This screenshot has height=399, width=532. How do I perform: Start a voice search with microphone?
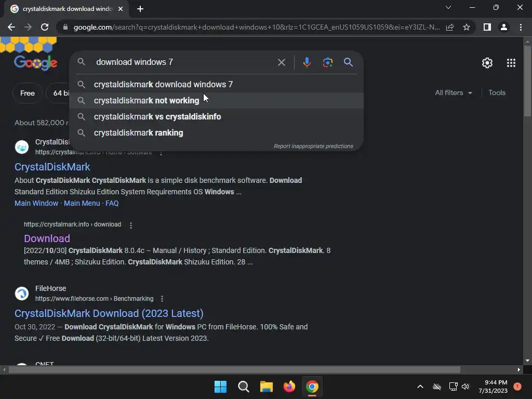tap(307, 62)
